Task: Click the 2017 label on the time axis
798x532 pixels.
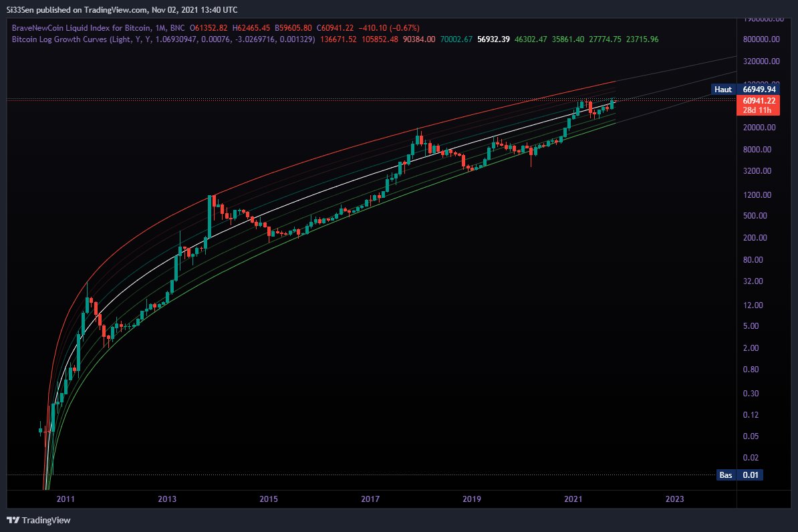Action: pos(370,499)
